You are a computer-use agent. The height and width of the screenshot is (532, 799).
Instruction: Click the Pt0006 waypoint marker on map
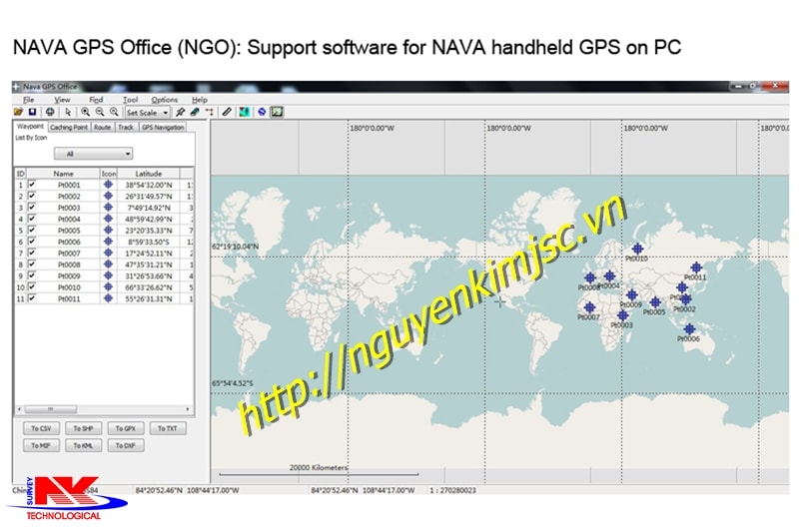pos(689,328)
